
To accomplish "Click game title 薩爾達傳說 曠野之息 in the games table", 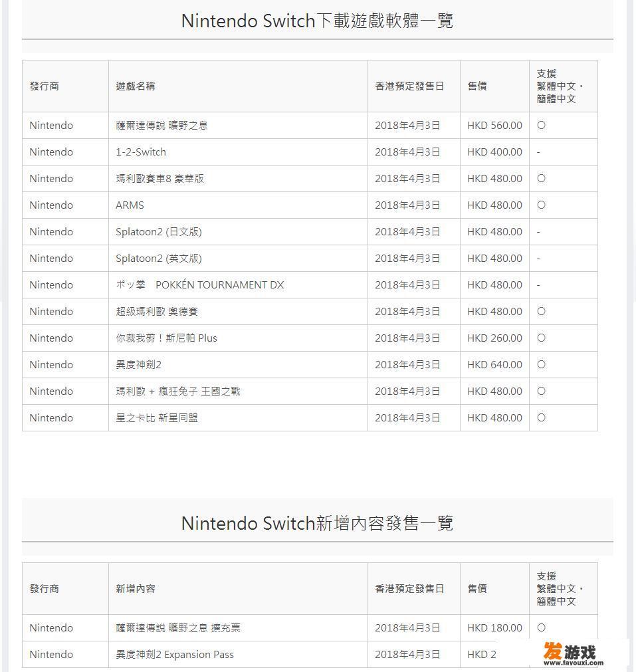I will pos(161,125).
